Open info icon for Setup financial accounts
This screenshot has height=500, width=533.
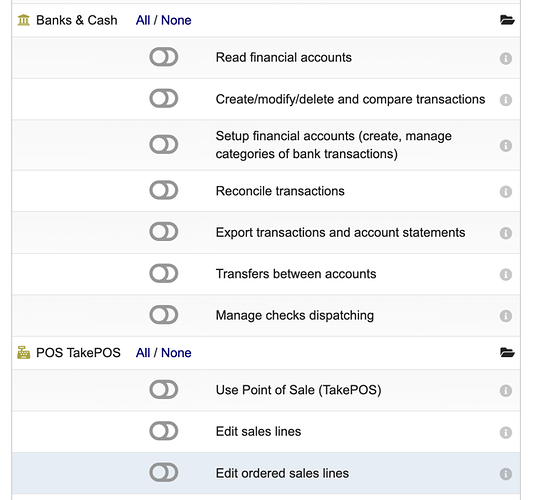[x=506, y=145]
